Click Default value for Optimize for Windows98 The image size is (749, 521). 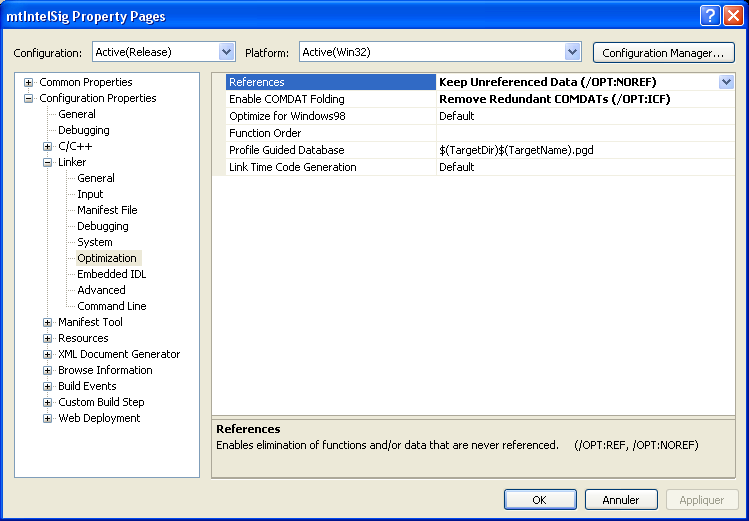pos(457,116)
